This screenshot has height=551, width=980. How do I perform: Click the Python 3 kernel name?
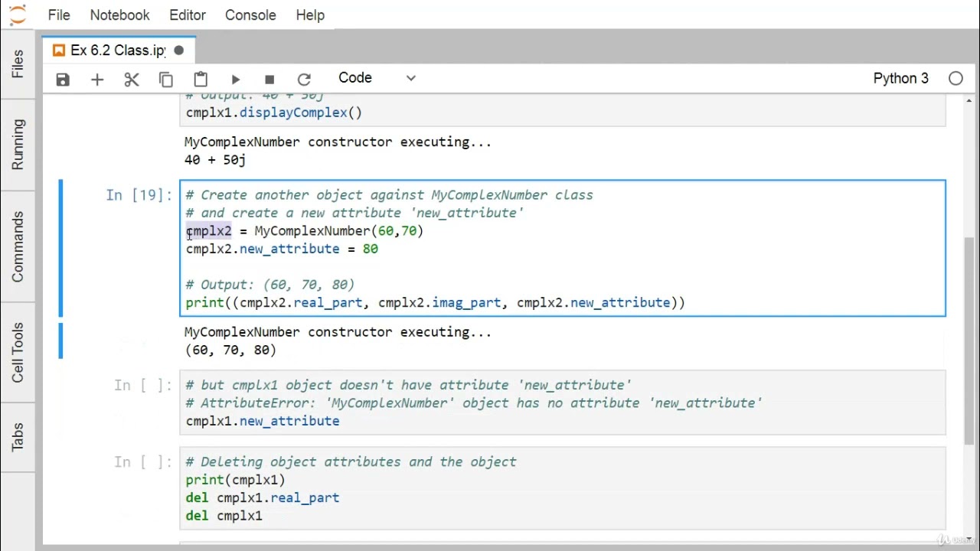(x=900, y=78)
